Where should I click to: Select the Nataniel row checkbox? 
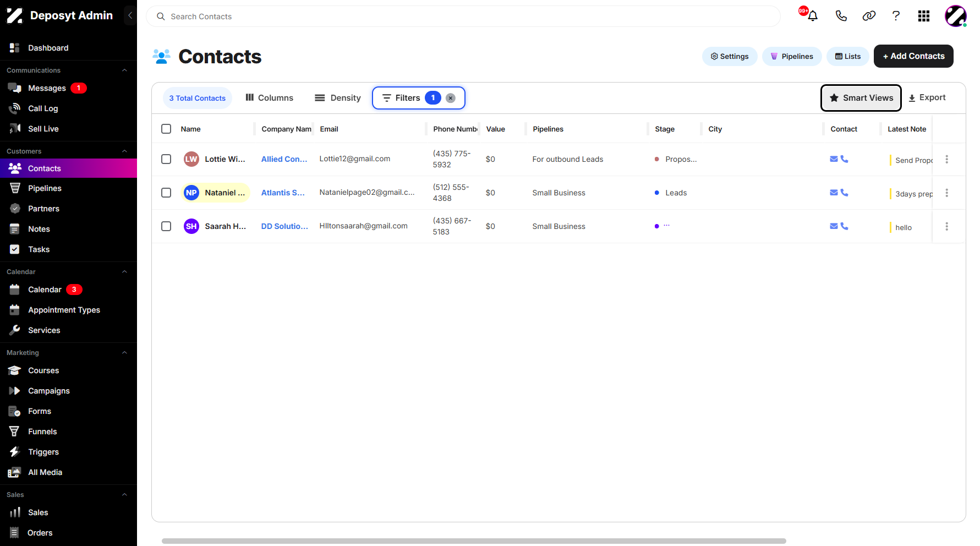[166, 193]
